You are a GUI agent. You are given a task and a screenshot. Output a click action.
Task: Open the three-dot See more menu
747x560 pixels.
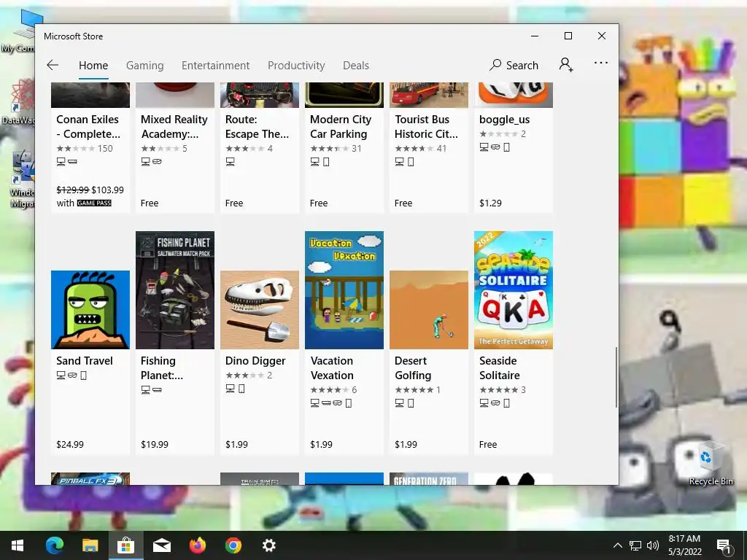click(601, 63)
